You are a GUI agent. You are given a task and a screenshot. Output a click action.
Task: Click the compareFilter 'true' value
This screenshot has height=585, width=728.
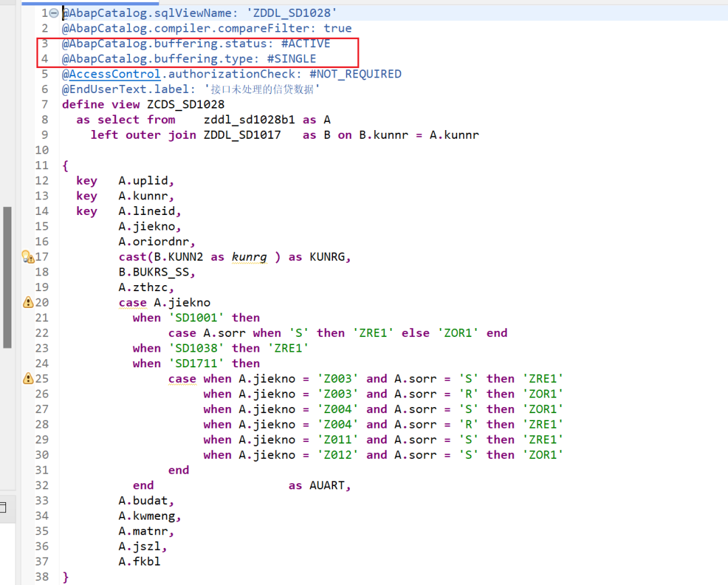coord(338,28)
